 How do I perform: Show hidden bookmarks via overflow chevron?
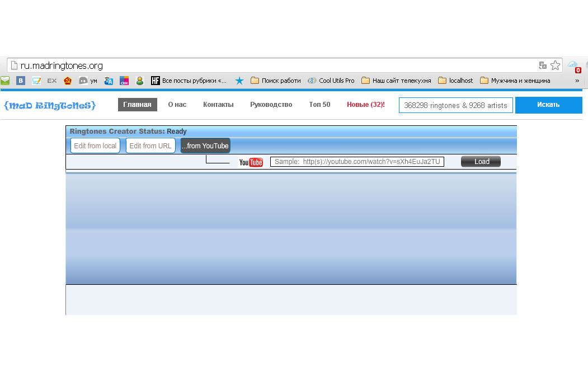click(577, 81)
